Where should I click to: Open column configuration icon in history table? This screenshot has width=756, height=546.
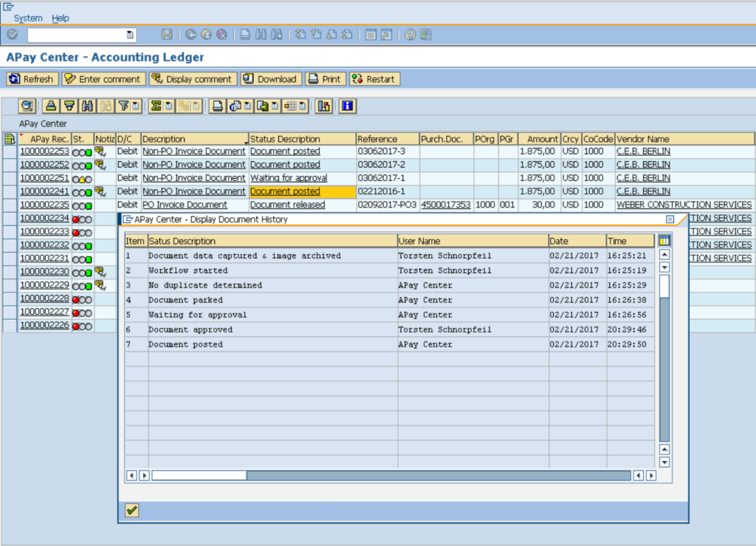[x=664, y=241]
